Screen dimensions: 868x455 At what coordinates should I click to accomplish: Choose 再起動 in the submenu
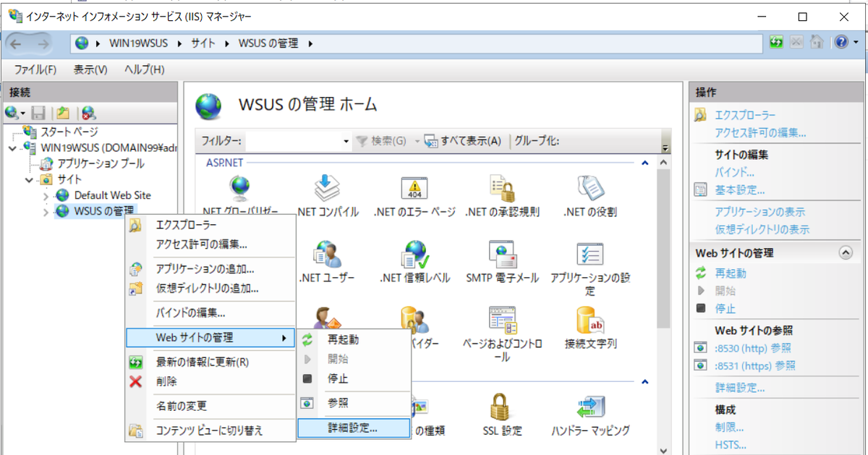pos(354,339)
